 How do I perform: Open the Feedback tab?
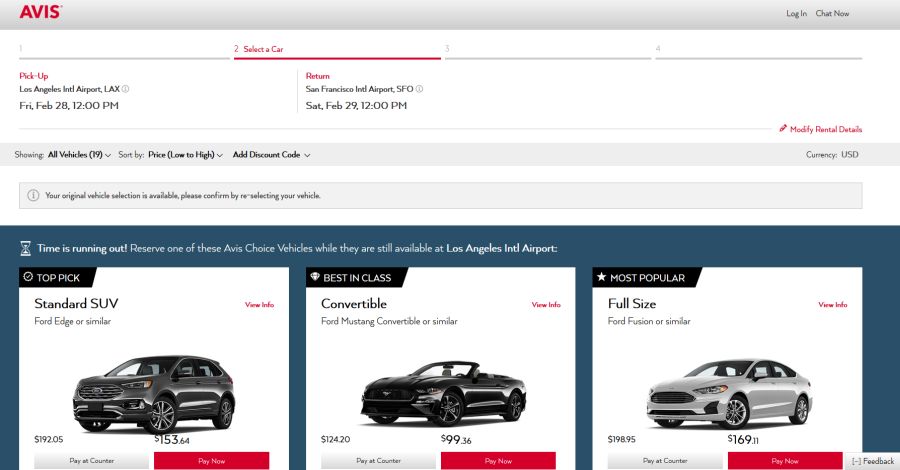[872, 461]
